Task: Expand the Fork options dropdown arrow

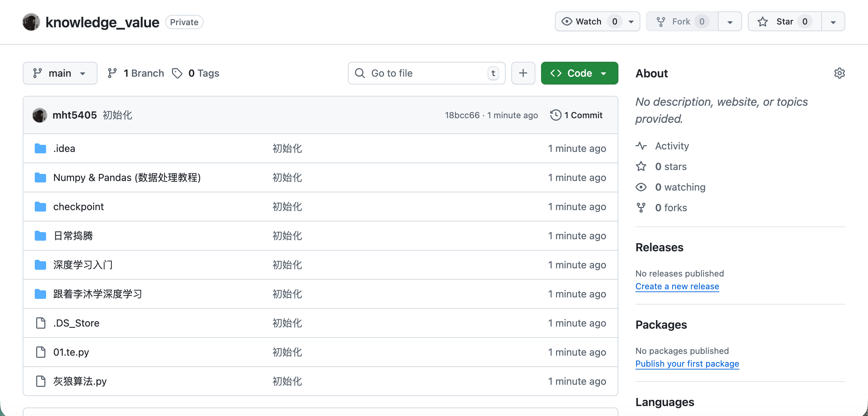Action: 730,22
